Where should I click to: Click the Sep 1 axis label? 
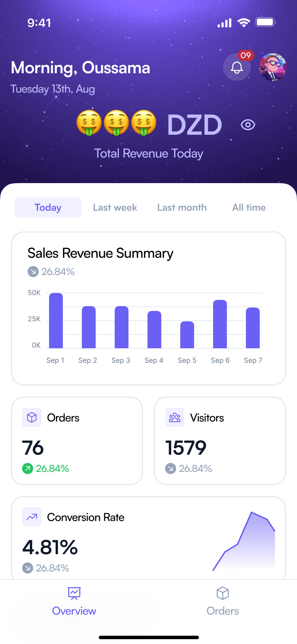(x=55, y=360)
